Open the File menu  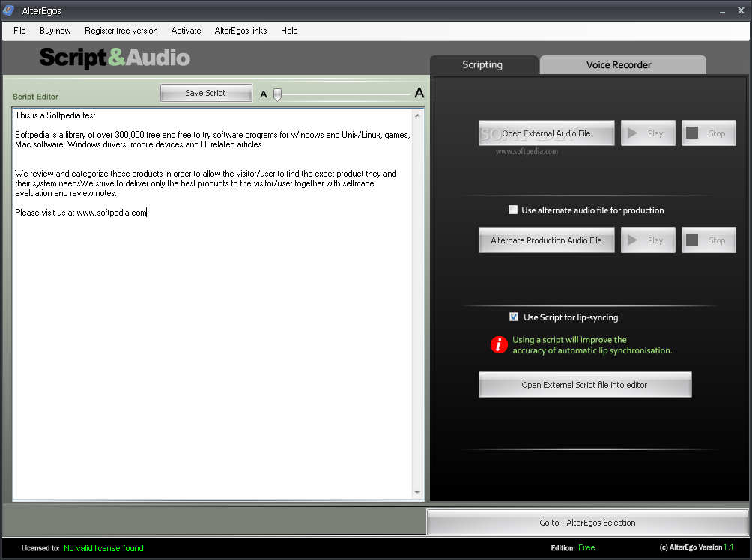[19, 31]
